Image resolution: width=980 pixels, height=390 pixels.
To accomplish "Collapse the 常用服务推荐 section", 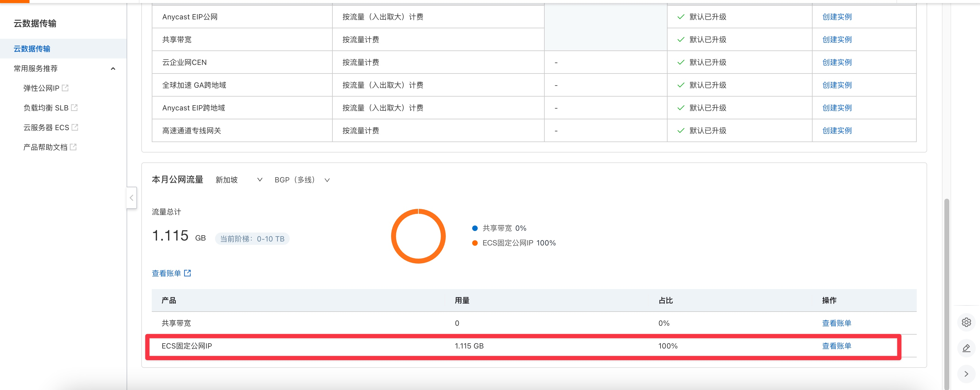I will click(x=113, y=69).
